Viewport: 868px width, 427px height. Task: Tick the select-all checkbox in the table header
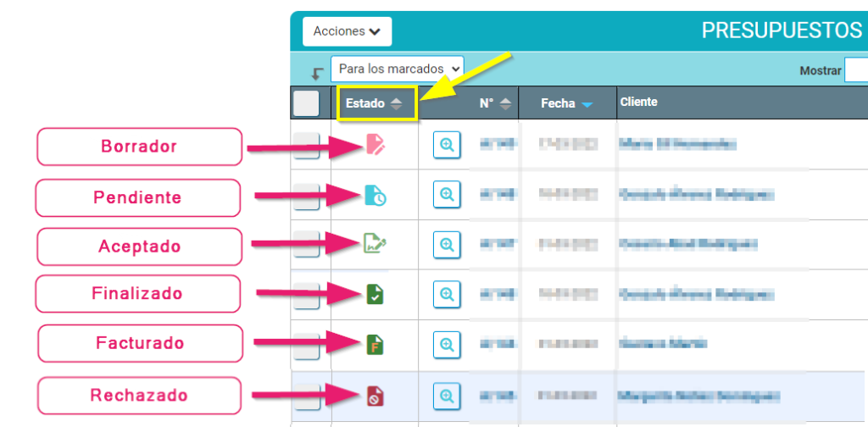pyautogui.click(x=306, y=103)
